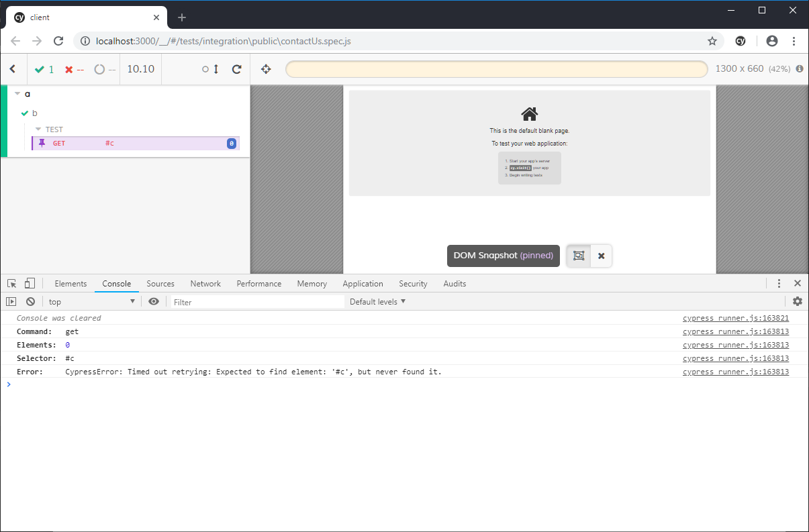Toggle DevTools device toolbar

[x=30, y=284]
